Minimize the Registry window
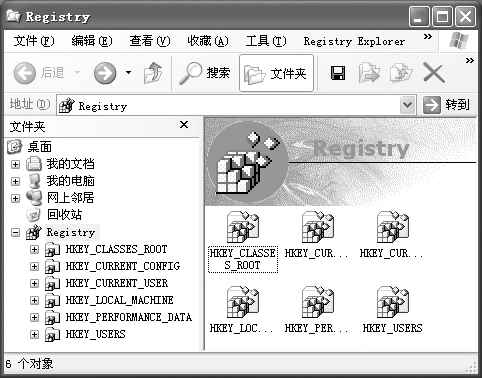Viewport: 482px width, 378px height. 419,17
